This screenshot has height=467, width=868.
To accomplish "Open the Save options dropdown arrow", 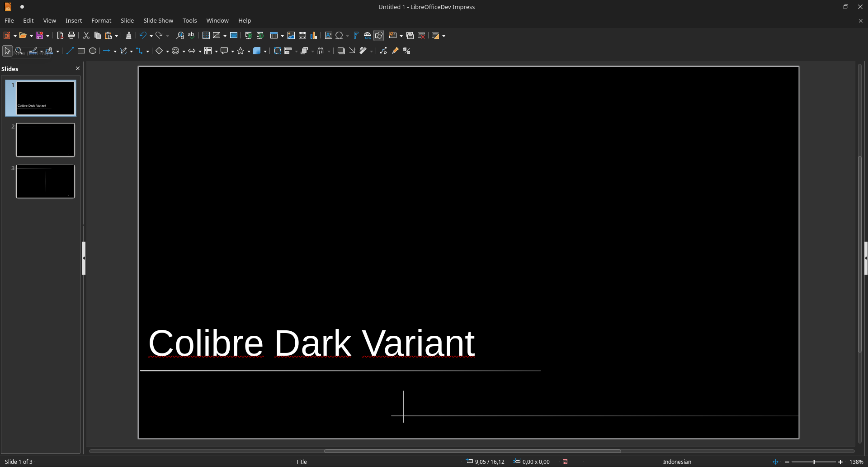I will point(47,36).
